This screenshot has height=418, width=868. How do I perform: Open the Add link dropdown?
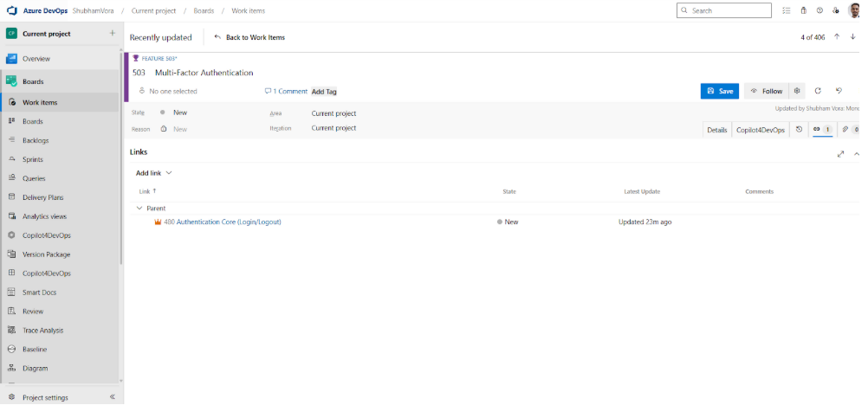pos(154,173)
